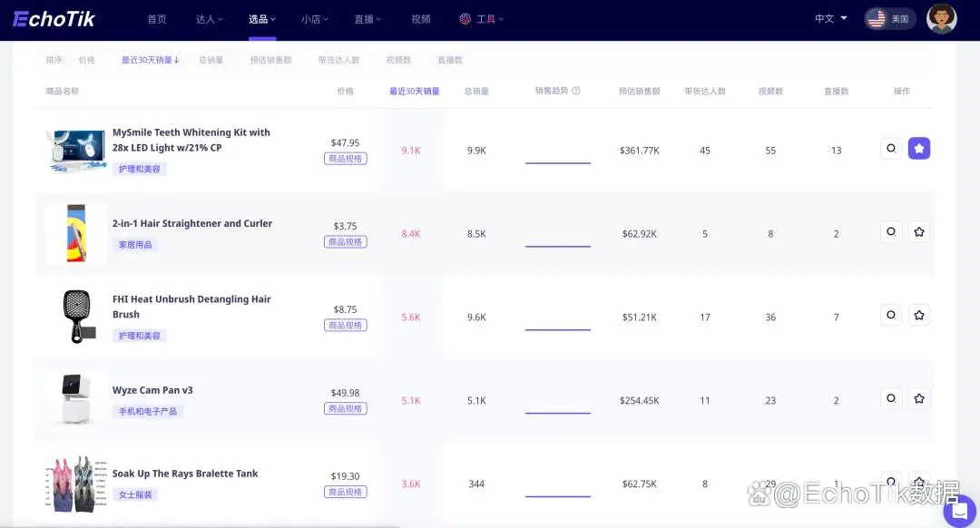Screen dimensions: 980x528
Task: Click 护理和美容 tag under FHI Heat
Action: 140,336
